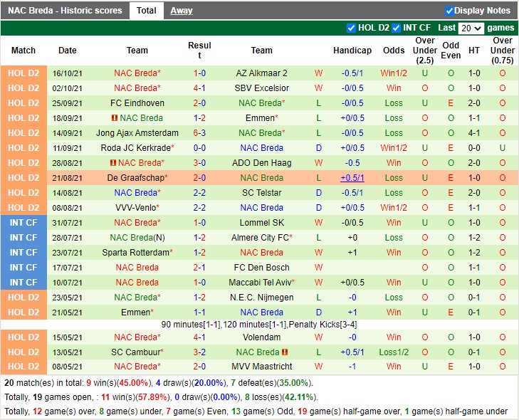519x420 pixels.
Task: Uncheck the INT CF league filter
Action: pyautogui.click(x=397, y=28)
